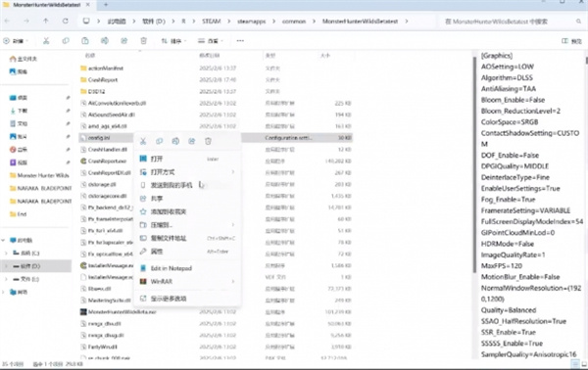
Task: Choose Send to my phone in the context menu
Action: [x=187, y=185]
